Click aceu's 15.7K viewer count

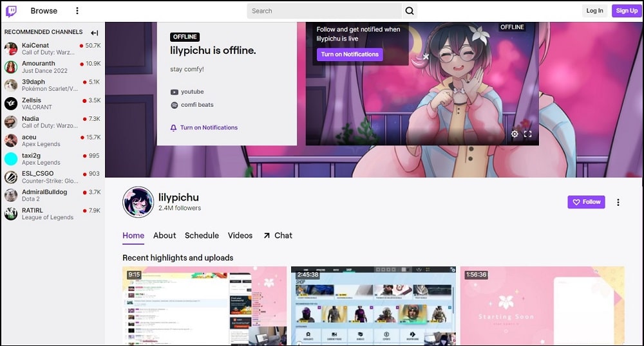point(93,138)
